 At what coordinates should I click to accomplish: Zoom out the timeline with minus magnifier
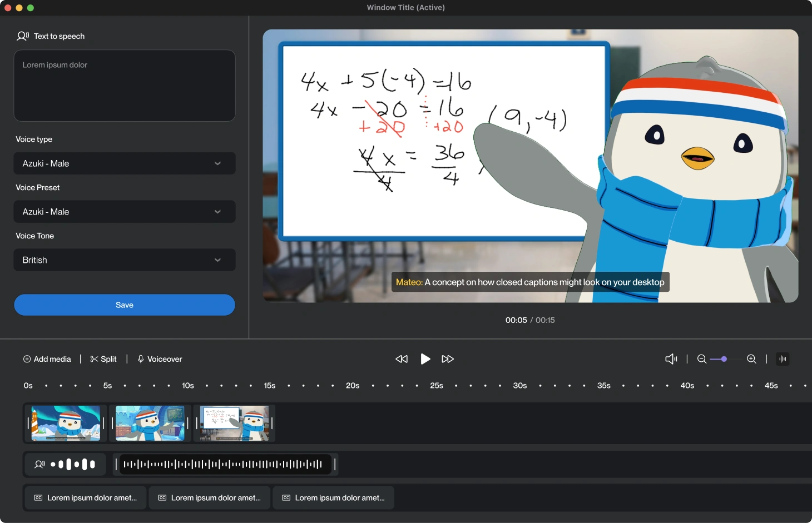pyautogui.click(x=702, y=359)
